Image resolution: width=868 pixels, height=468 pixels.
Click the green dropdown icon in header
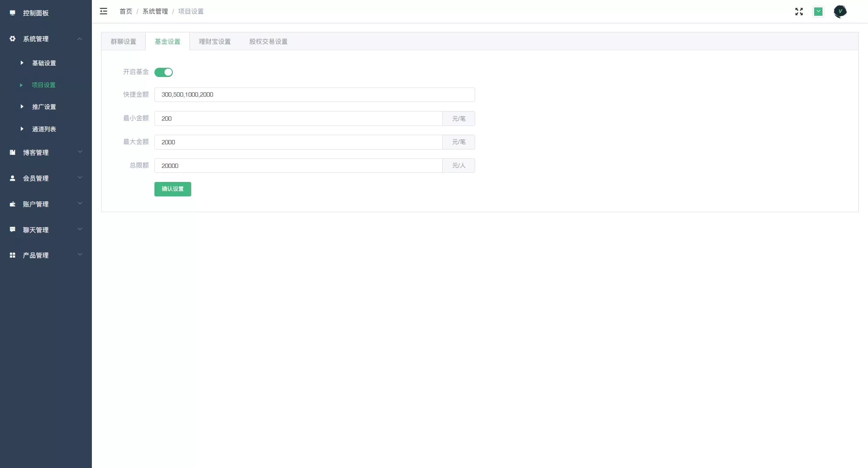click(x=818, y=12)
